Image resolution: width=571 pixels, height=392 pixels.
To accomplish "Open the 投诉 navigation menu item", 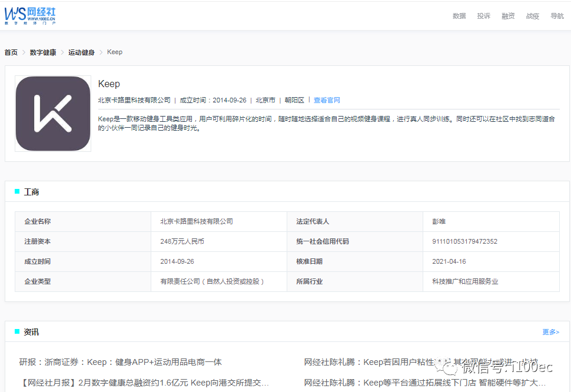I will [x=484, y=16].
